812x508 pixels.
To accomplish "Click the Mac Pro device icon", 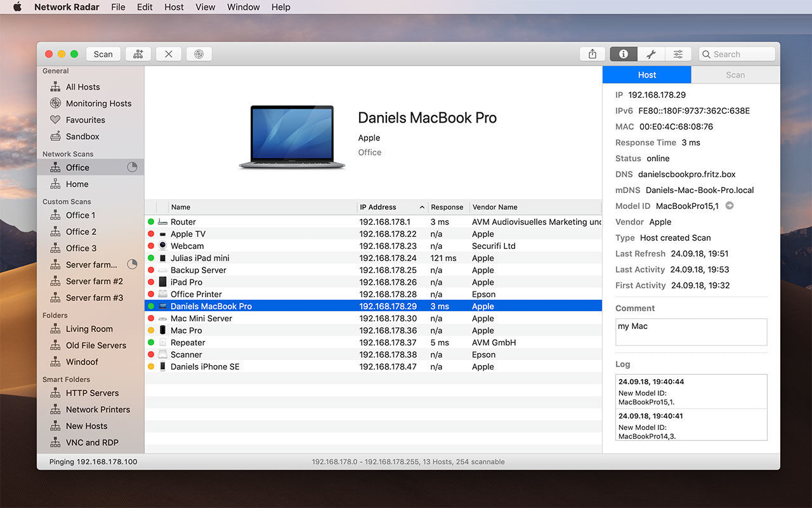I will (x=163, y=331).
